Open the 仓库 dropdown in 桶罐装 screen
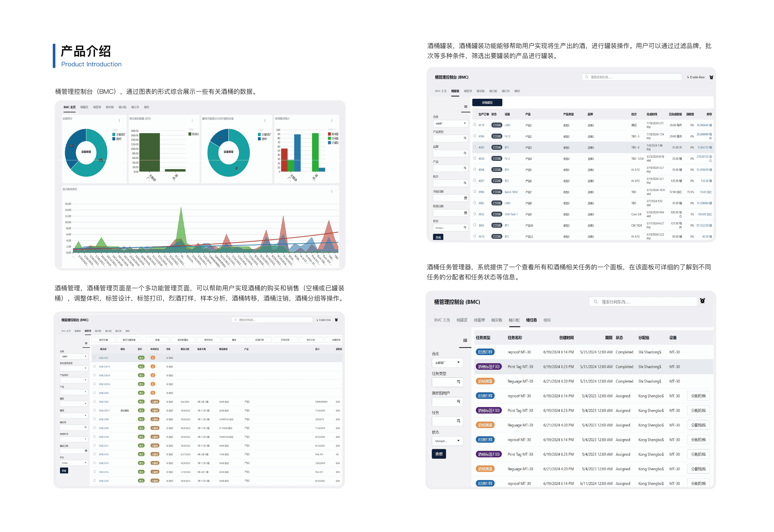Screen dimensions: 774x532 click(x=450, y=124)
